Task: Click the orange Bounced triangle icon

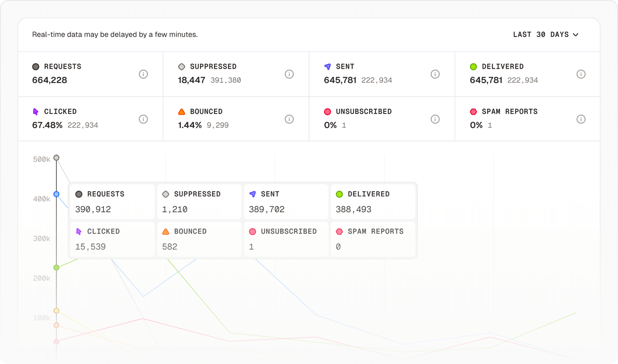Action: click(x=181, y=111)
